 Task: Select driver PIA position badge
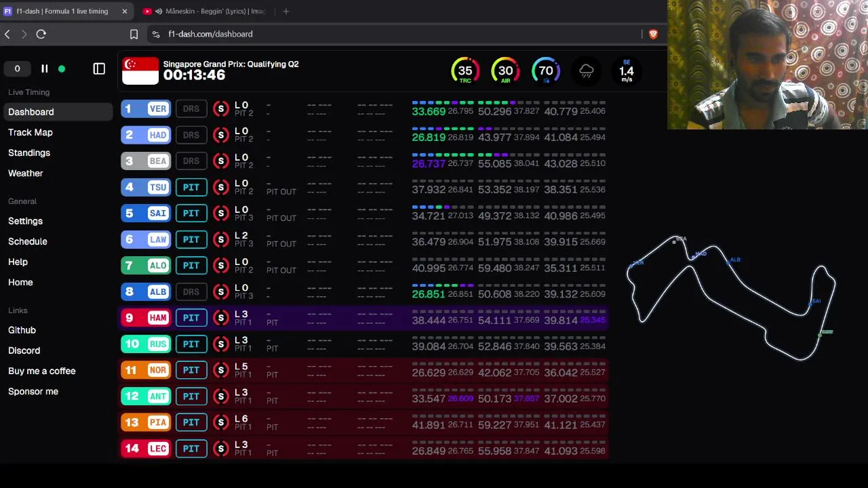click(x=146, y=422)
